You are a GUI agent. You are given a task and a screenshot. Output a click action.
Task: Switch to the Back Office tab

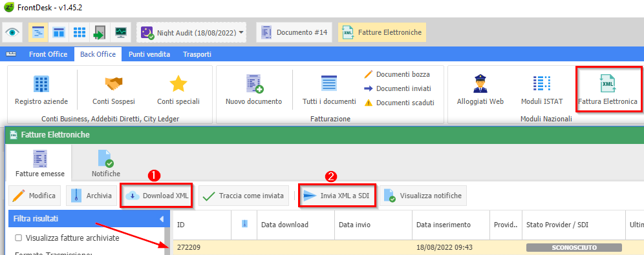[98, 54]
